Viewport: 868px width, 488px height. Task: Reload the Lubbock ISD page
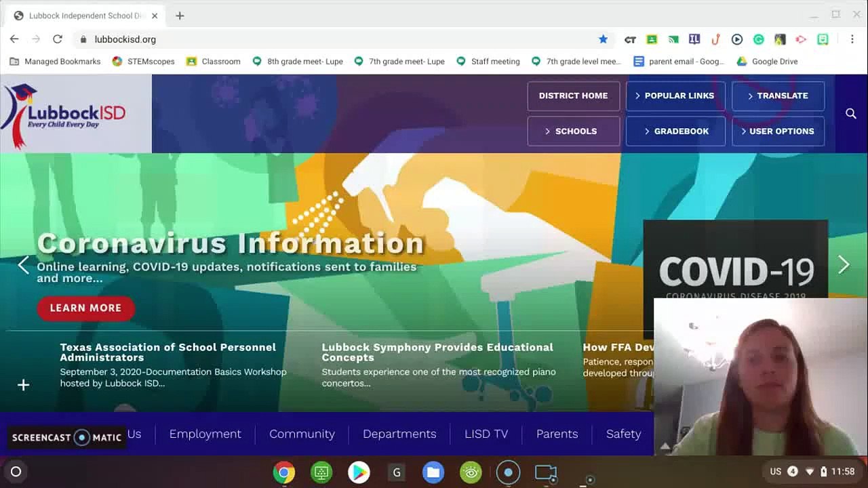pyautogui.click(x=58, y=39)
